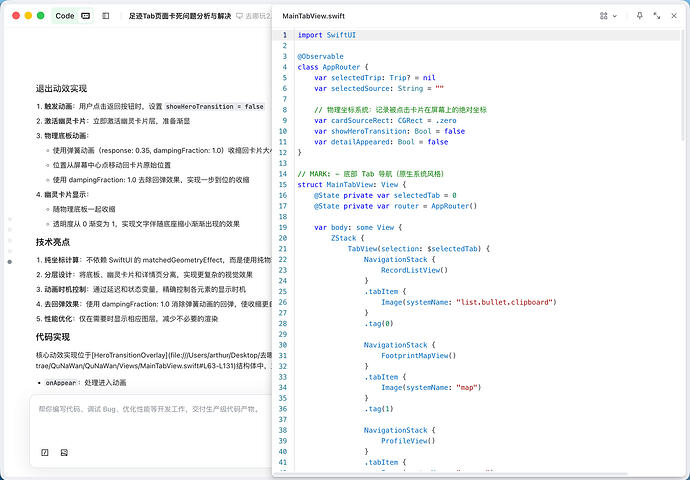This screenshot has height=480, width=690.
Task: Click the '代码实现' section heading
Action: click(52, 337)
